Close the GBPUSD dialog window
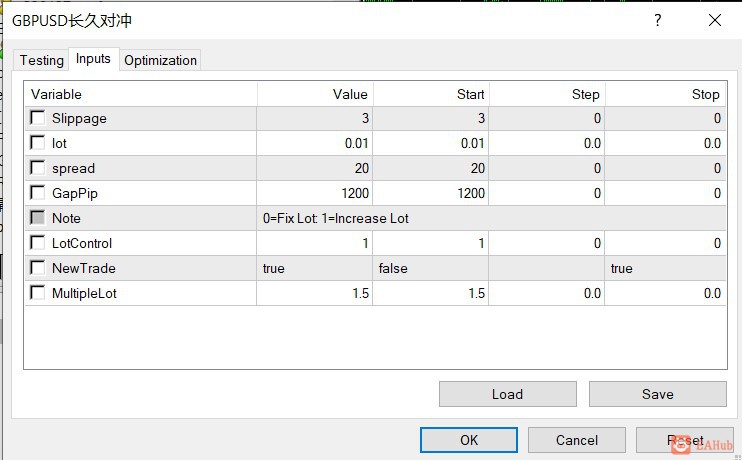Image resolution: width=742 pixels, height=460 pixels. pyautogui.click(x=715, y=20)
